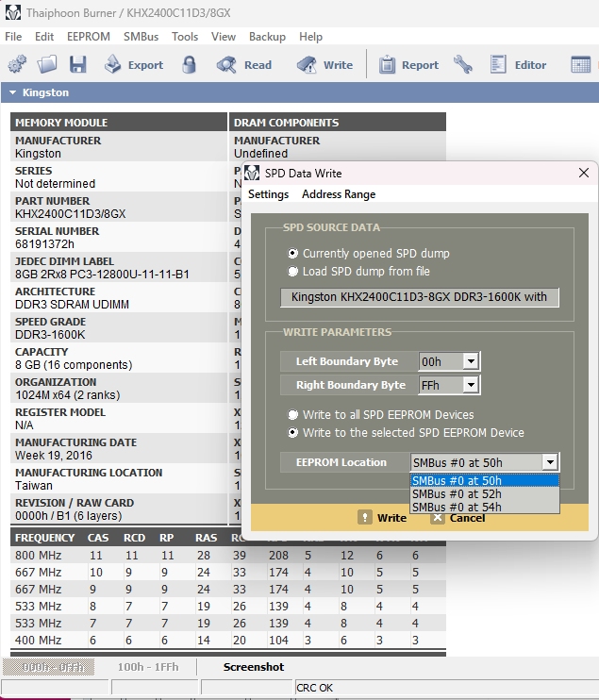Open the Help menu
Image resolution: width=599 pixels, height=700 pixels.
pos(310,37)
